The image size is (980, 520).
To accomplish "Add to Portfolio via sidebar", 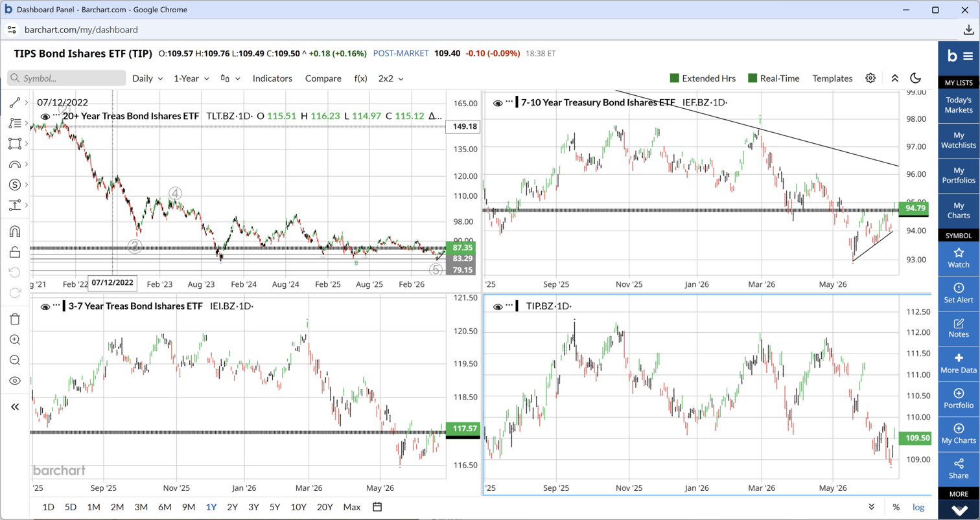I will click(959, 399).
